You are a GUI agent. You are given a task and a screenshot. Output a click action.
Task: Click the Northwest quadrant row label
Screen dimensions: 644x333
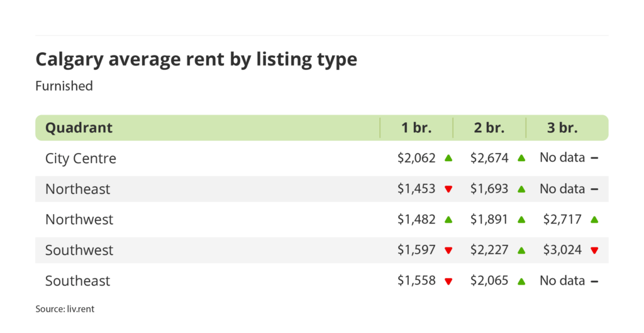coord(79,219)
